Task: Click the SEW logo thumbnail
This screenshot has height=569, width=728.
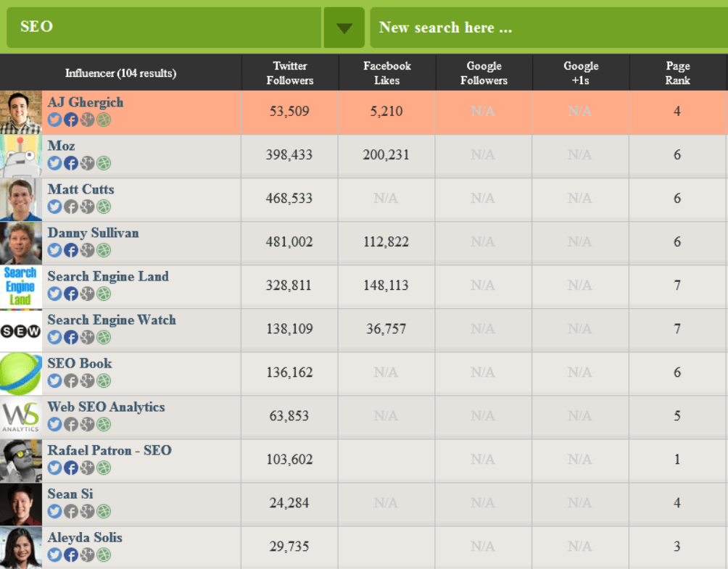Action: coord(21,331)
